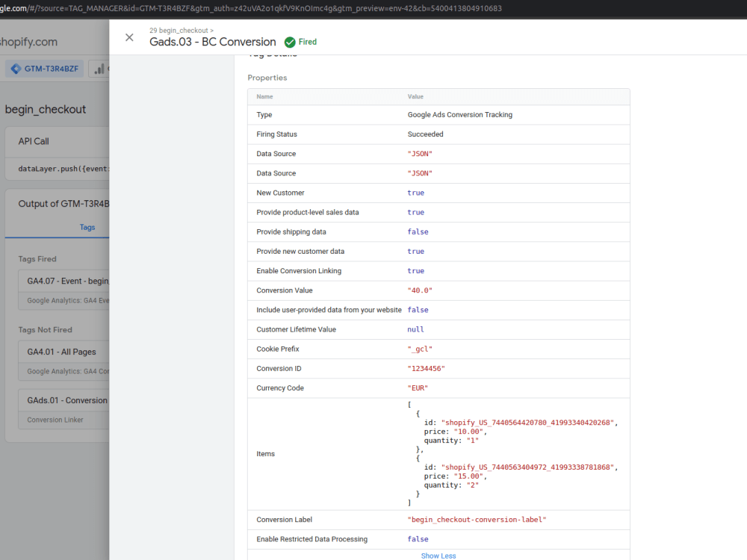This screenshot has height=560, width=747.
Task: Click the Tags Not Fired heading
Action: point(46,329)
